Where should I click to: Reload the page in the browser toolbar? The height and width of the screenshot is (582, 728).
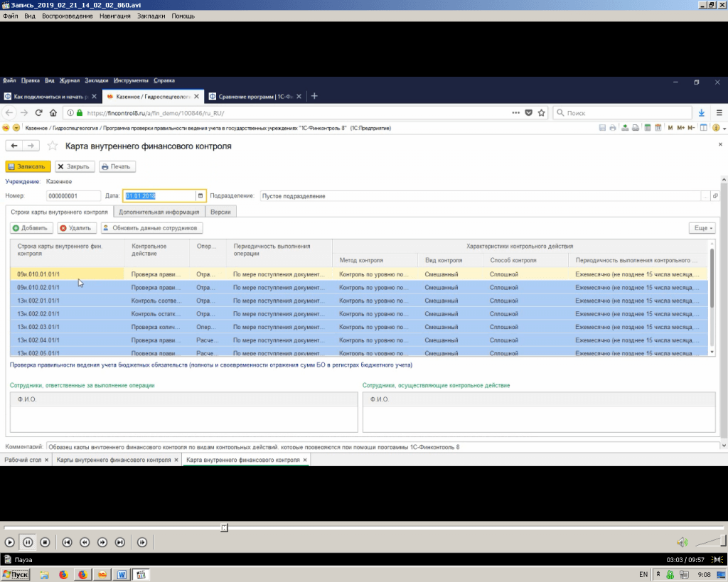tap(38, 113)
